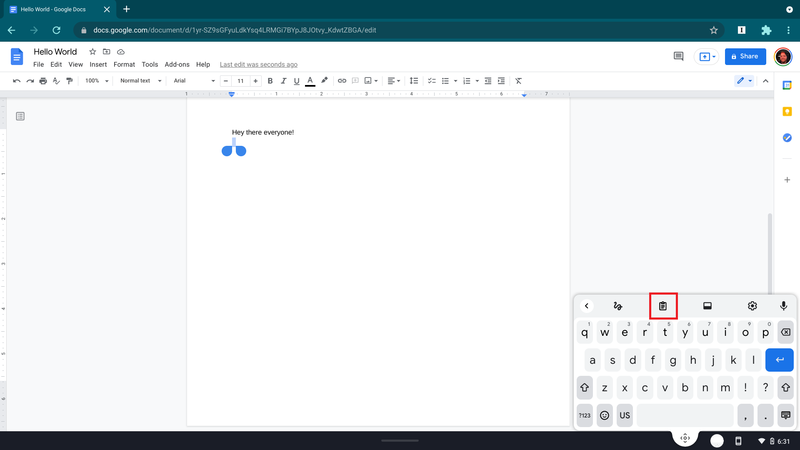Open the Tools menu
Image resolution: width=800 pixels, height=450 pixels.
coord(149,64)
